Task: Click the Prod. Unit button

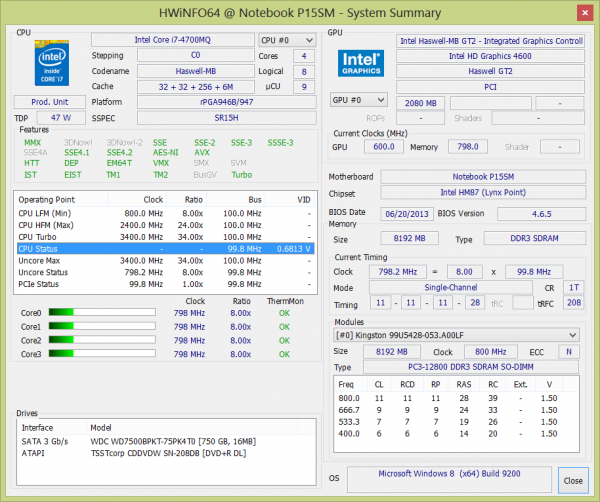Action: tap(50, 102)
